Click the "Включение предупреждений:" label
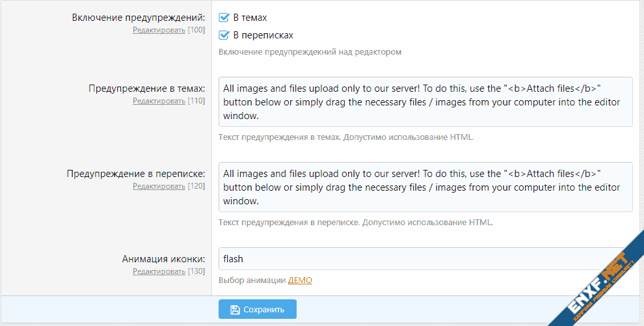This screenshot has width=644, height=326. 139,17
